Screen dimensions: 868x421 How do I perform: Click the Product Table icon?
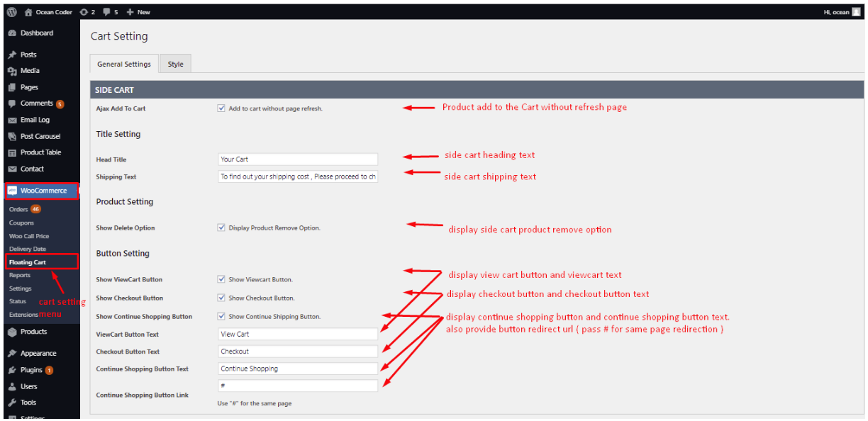pos(12,152)
